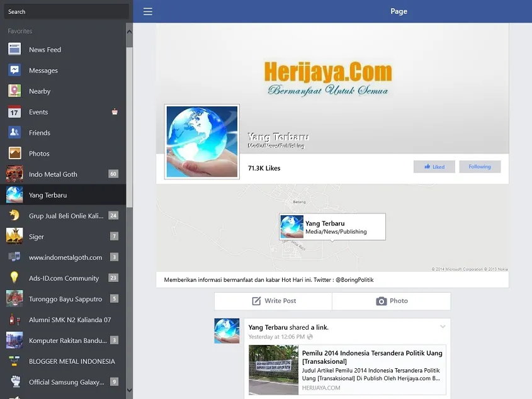The image size is (532, 399).
Task: Toggle the Liked button on page
Action: coord(434,167)
